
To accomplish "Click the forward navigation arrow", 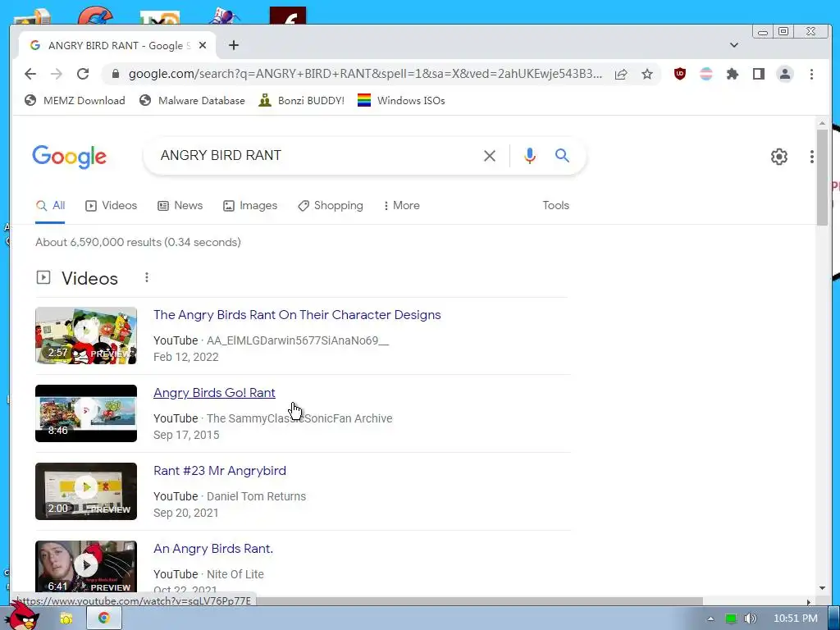I will coord(57,74).
